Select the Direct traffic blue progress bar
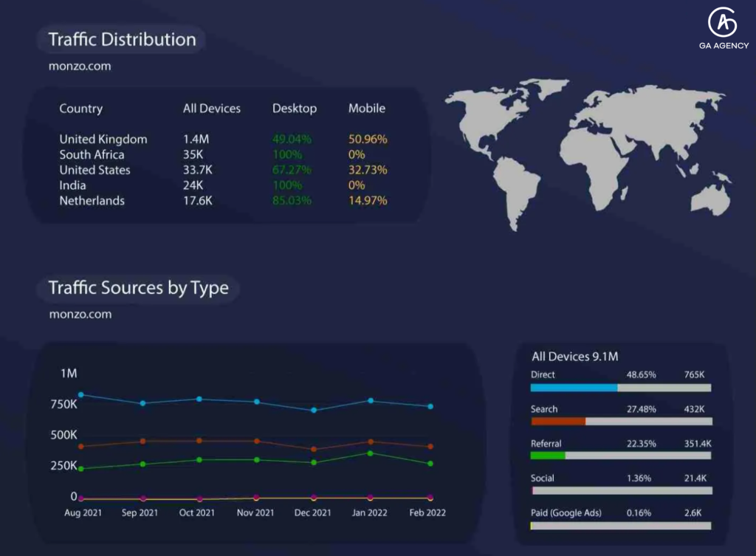756x556 pixels. (620, 388)
